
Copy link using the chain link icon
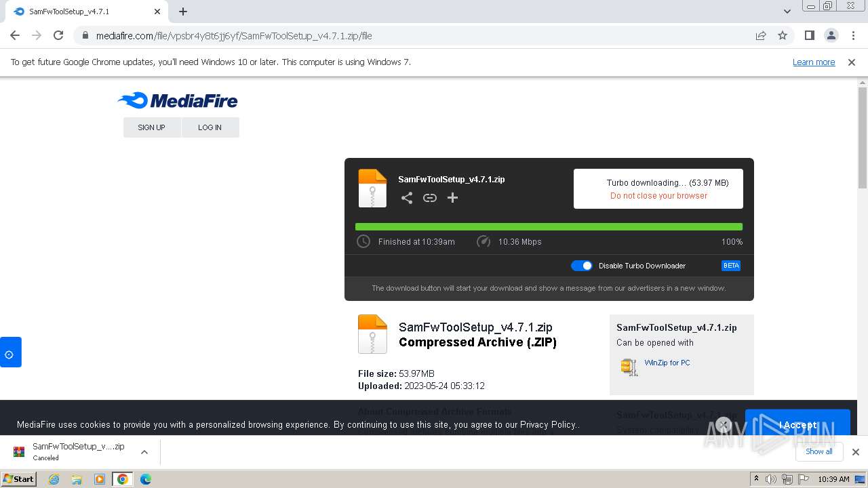[430, 198]
